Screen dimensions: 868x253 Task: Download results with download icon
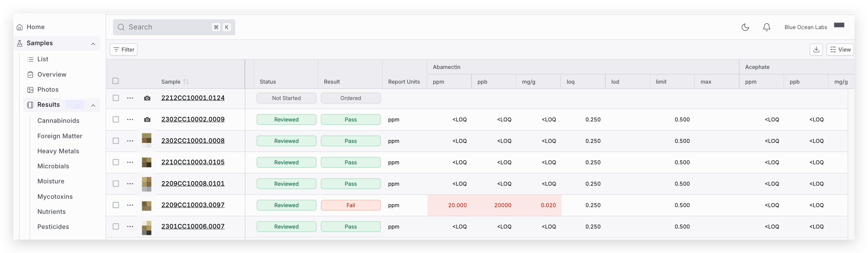(816, 50)
